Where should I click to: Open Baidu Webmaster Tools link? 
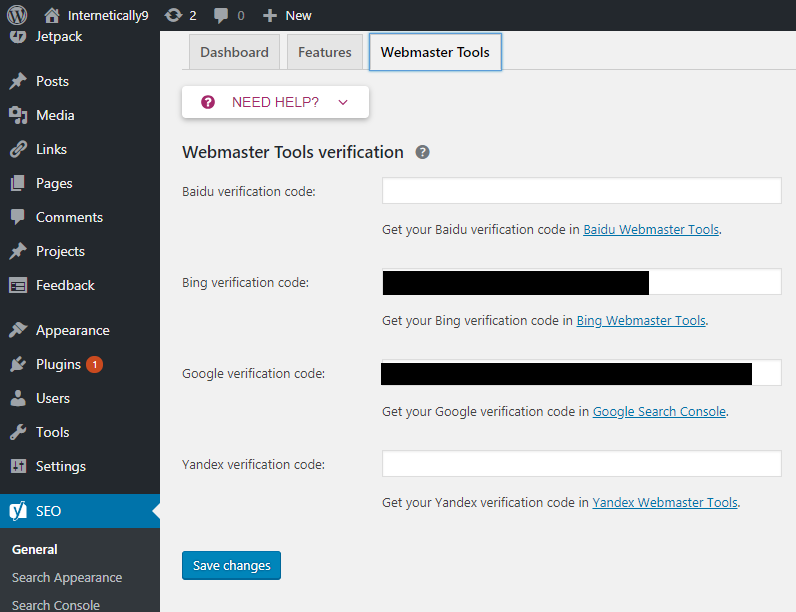(651, 229)
